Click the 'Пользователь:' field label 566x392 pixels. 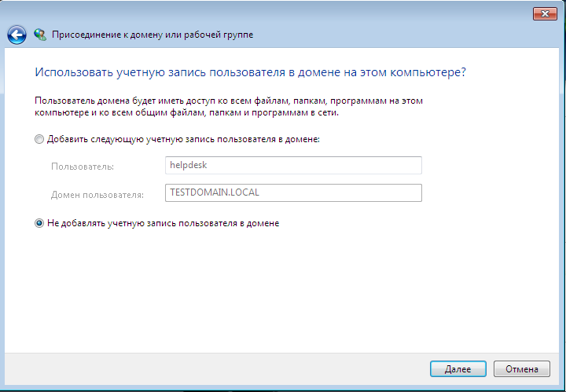tap(83, 167)
